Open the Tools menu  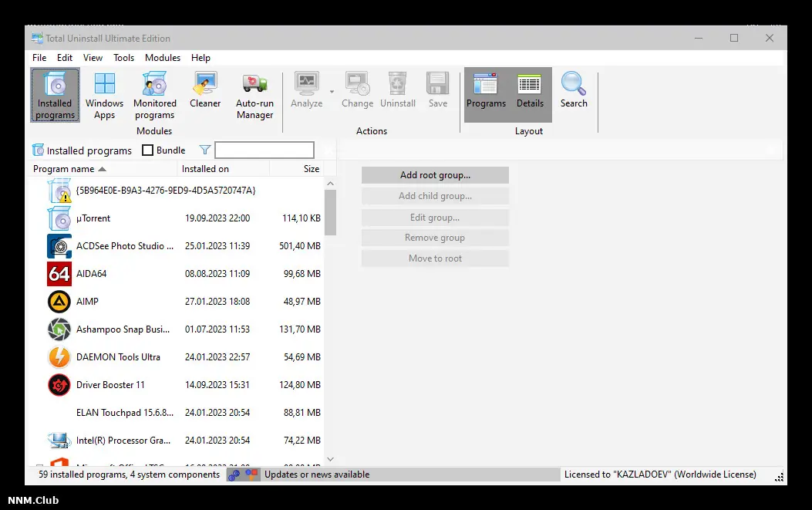point(124,58)
